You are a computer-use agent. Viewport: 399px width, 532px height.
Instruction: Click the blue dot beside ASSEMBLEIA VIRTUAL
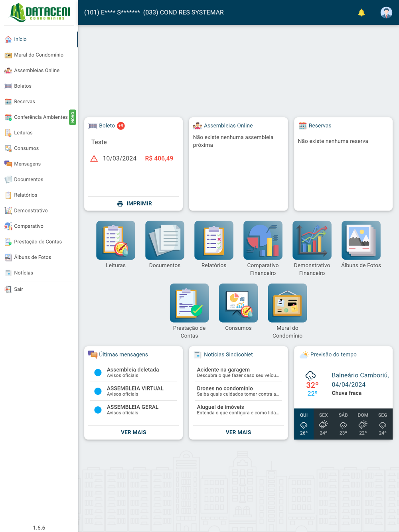(x=98, y=391)
